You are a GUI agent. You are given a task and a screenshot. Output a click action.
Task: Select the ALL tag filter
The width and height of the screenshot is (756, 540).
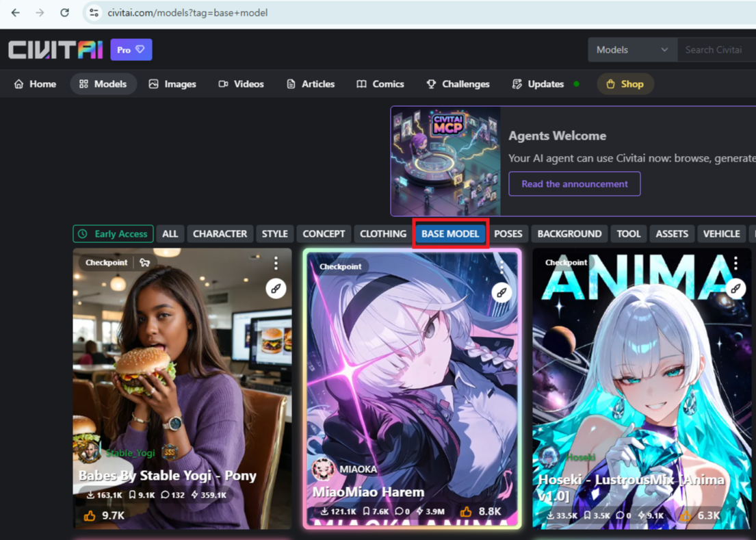pyautogui.click(x=170, y=234)
